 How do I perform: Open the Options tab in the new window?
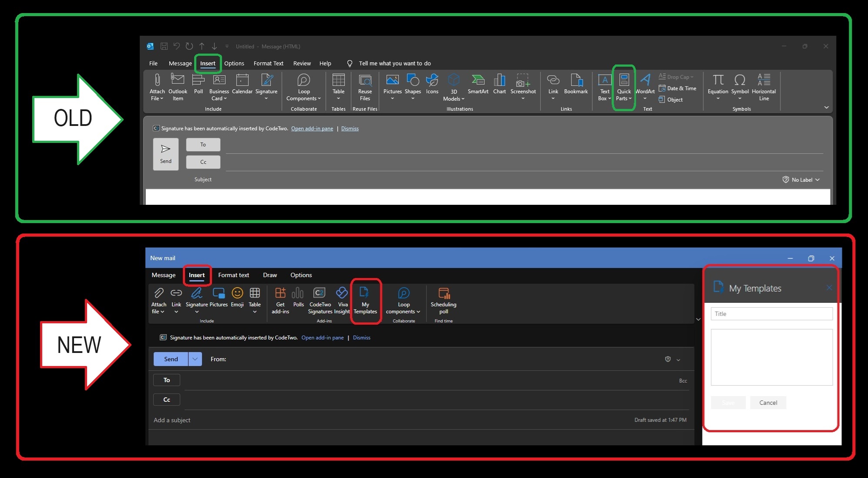click(301, 275)
